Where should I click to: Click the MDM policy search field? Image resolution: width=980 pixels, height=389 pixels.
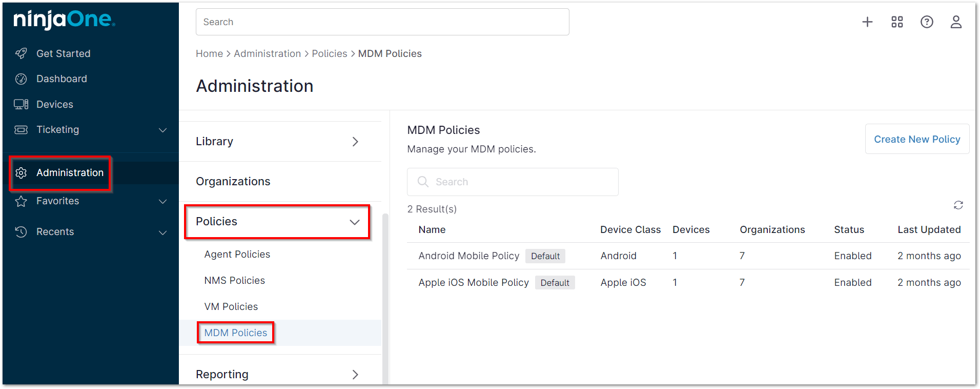(x=512, y=182)
